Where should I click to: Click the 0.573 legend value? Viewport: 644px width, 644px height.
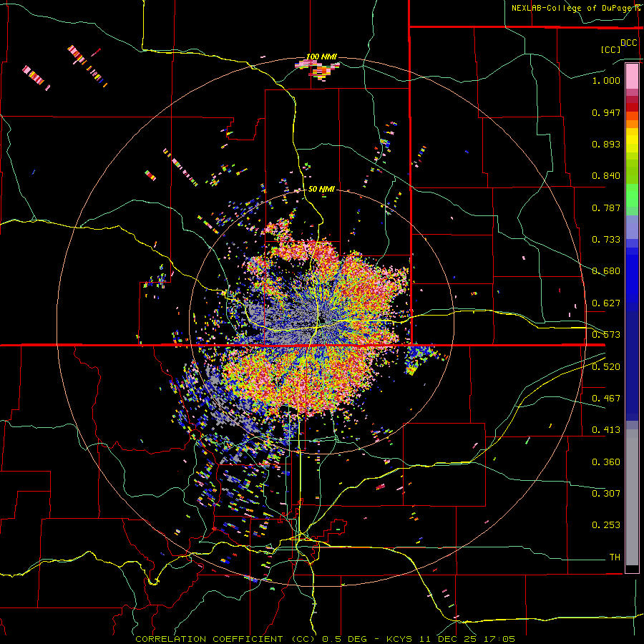coord(606,335)
